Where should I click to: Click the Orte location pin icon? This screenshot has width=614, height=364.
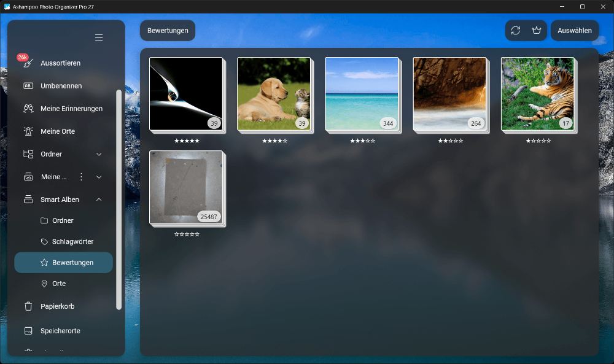click(44, 284)
